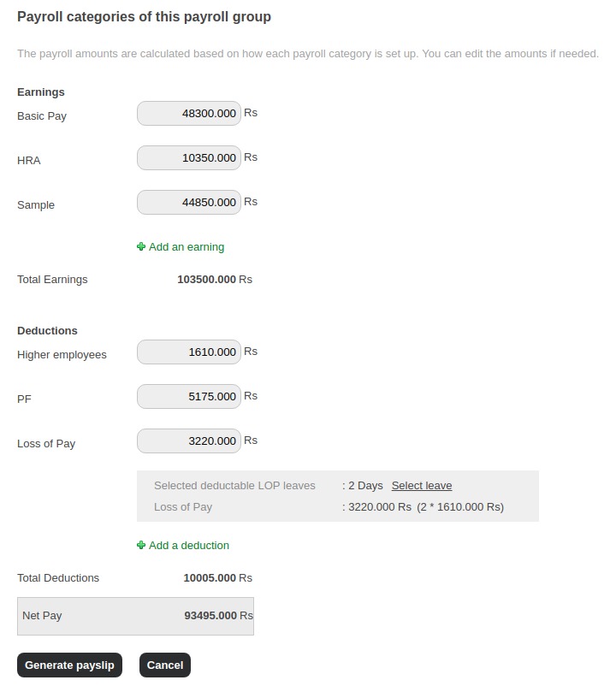Click the Deductions section heading
This screenshot has height=686, width=616.
click(47, 331)
